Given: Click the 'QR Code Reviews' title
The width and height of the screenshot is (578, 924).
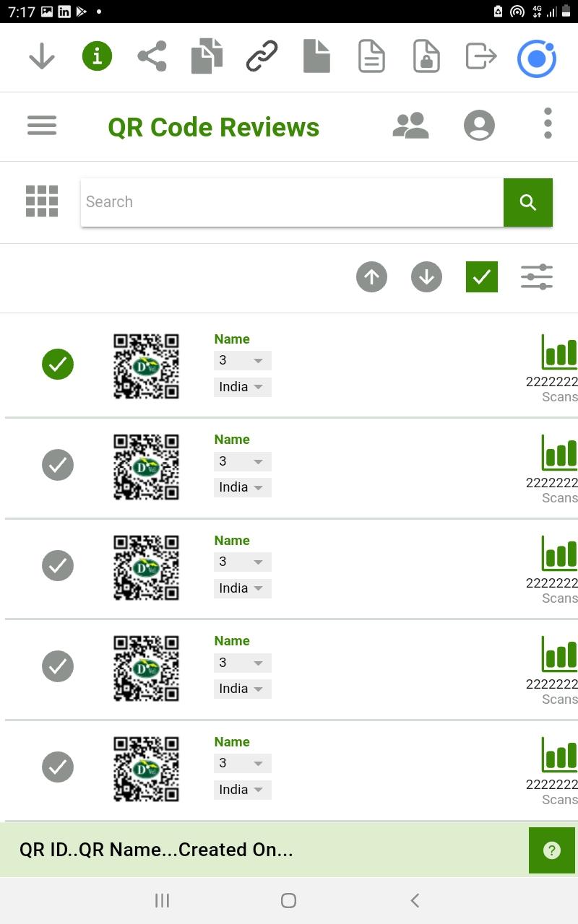Looking at the screenshot, I should [x=214, y=127].
